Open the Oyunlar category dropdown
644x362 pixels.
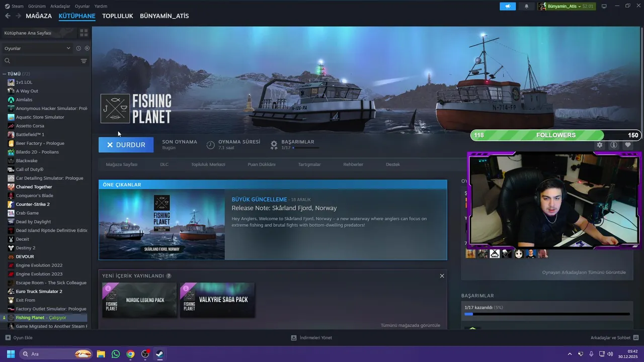coord(38,48)
